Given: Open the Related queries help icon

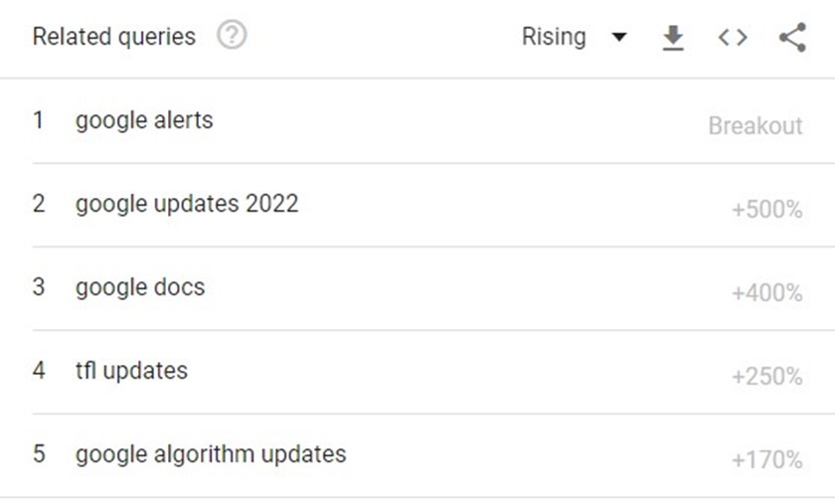Looking at the screenshot, I should pos(232,35).
